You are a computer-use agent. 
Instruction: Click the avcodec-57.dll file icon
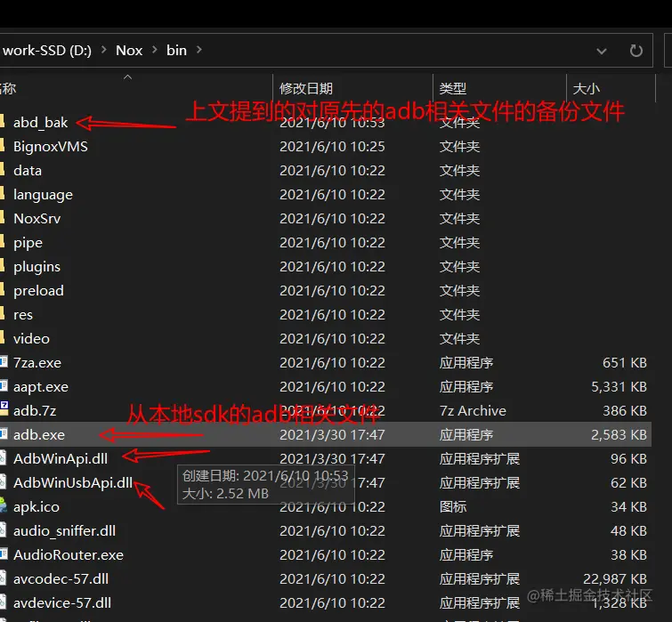3,578
